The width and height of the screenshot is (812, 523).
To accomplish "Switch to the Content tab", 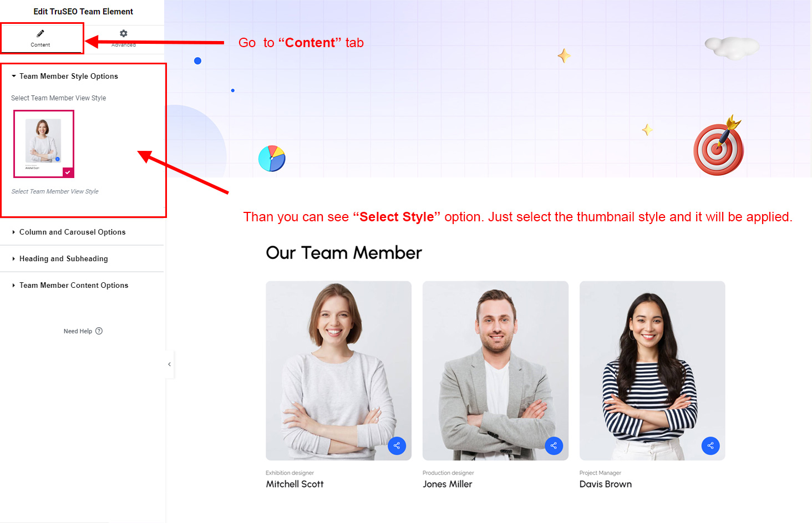I will (x=42, y=38).
